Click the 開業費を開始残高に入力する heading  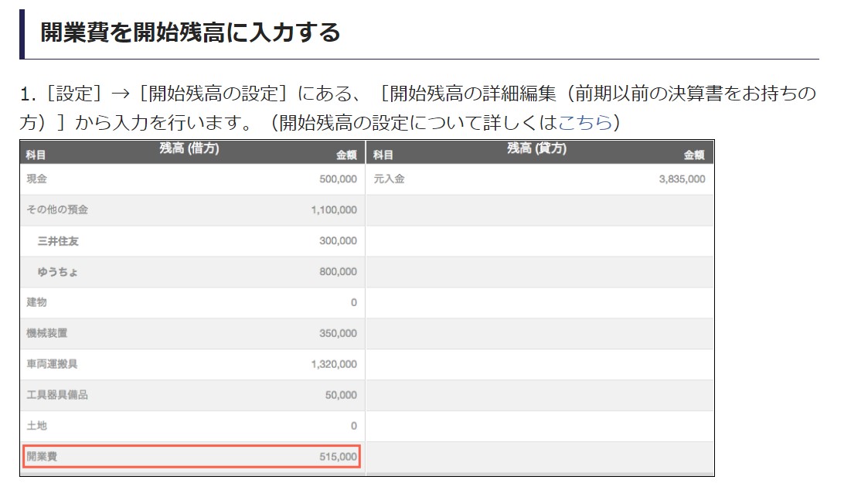pyautogui.click(x=190, y=32)
